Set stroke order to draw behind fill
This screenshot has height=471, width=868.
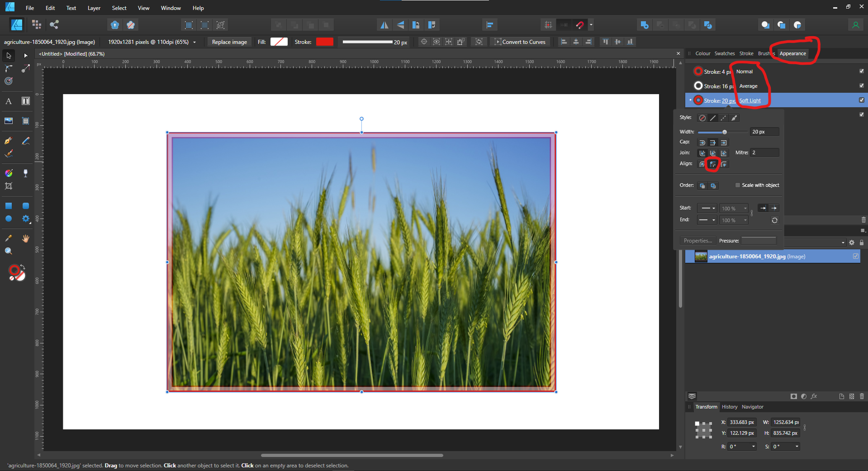702,186
